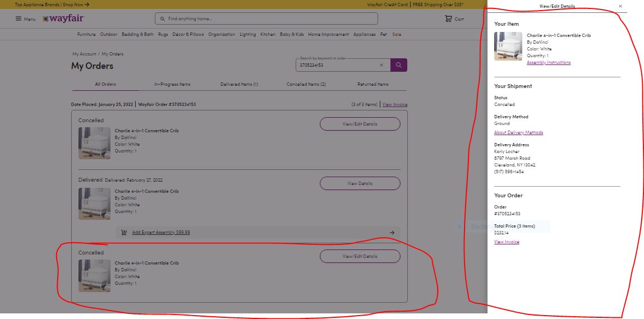644x319 pixels.
Task: Open Pet category
Action: (384, 35)
